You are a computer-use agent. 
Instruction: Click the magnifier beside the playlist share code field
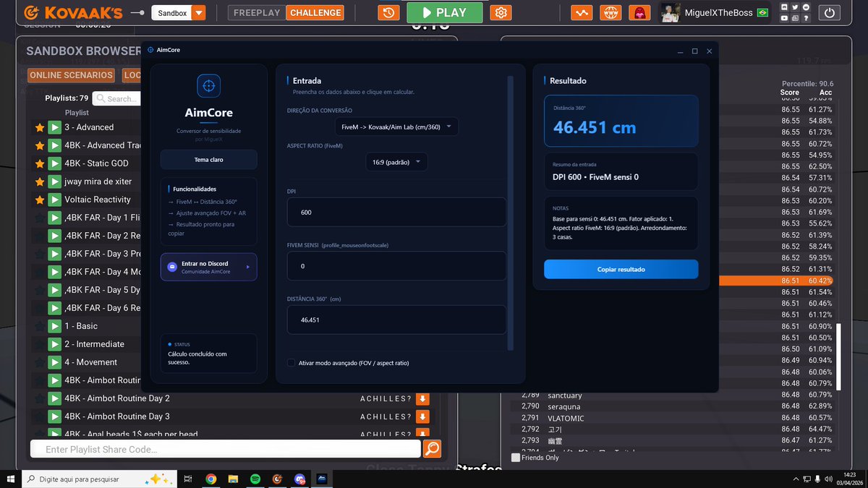[x=432, y=449]
